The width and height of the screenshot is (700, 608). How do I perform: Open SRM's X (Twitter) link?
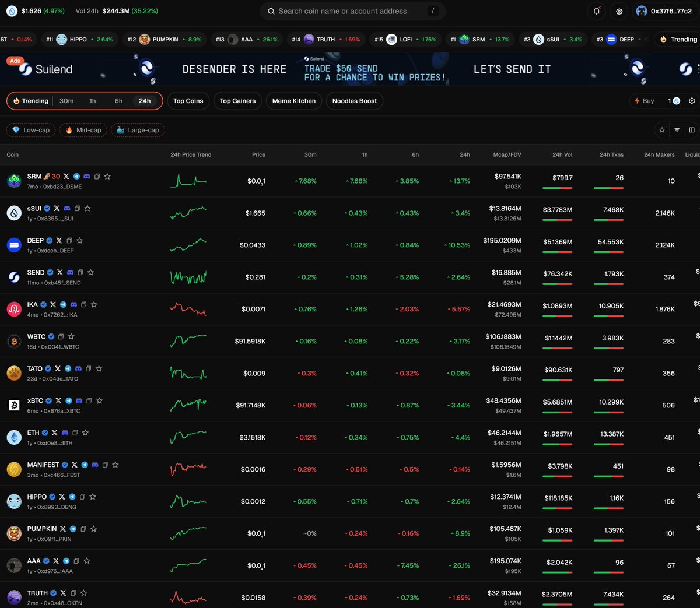(66, 176)
